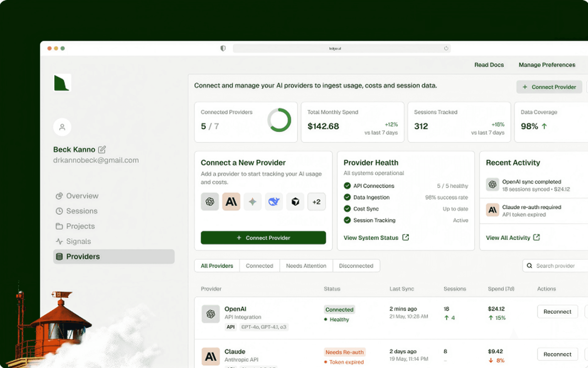Click Reconnect in the Claude row

click(x=557, y=354)
